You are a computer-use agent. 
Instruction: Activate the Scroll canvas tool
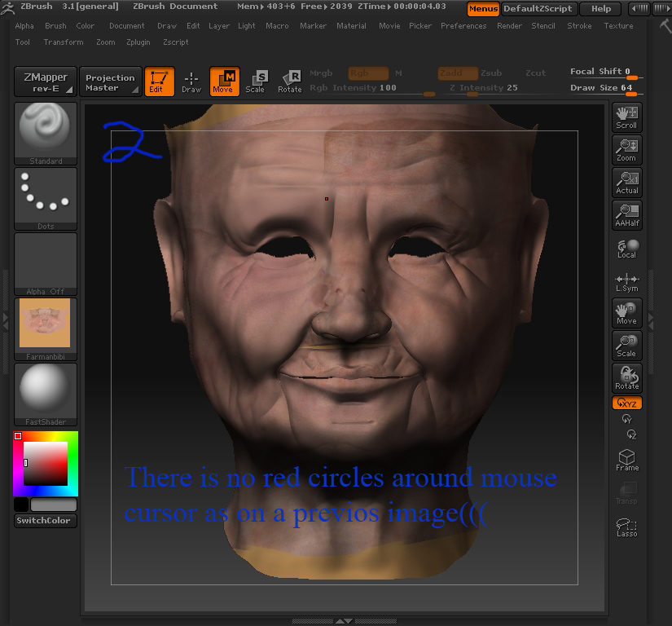pyautogui.click(x=626, y=117)
